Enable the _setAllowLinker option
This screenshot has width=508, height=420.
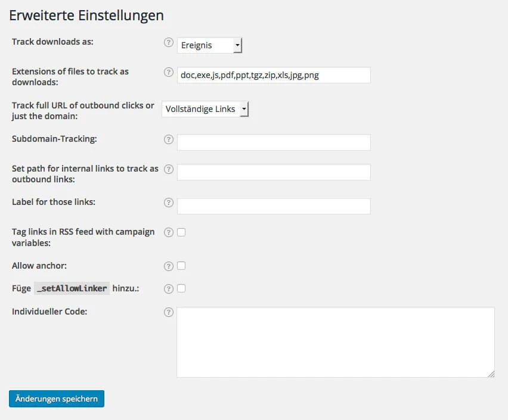[181, 288]
